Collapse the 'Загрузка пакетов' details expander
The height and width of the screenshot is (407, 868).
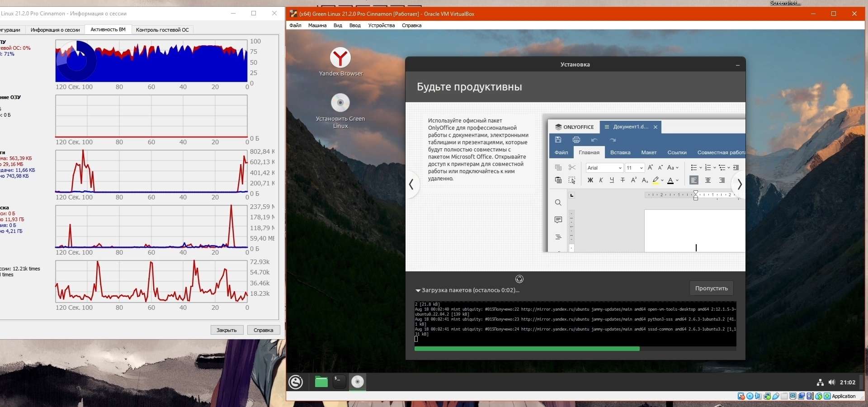tap(418, 291)
